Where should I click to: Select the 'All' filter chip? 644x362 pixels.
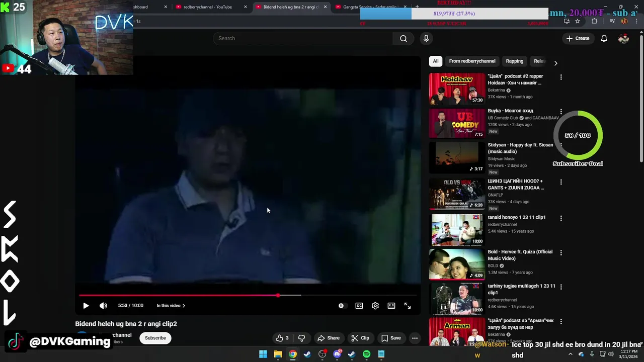436,61
